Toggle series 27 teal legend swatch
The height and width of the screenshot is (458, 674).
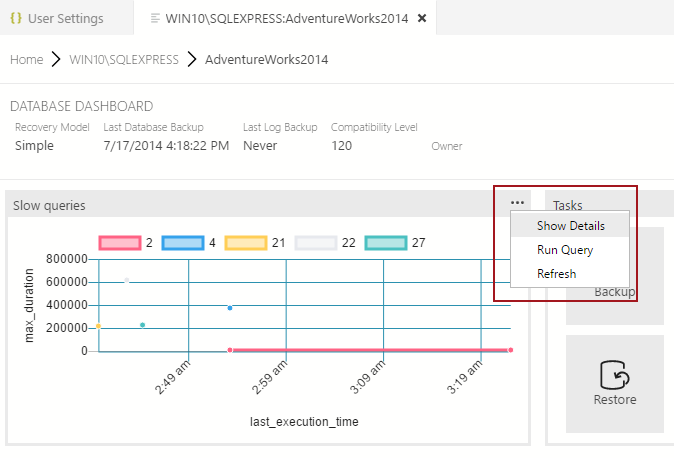(x=386, y=243)
